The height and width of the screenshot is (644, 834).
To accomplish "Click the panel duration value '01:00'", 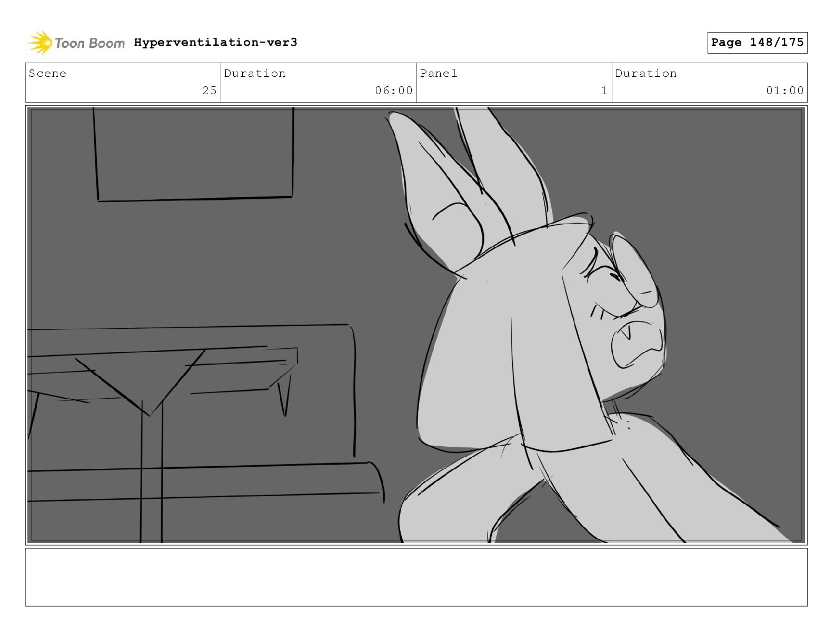I will (785, 90).
